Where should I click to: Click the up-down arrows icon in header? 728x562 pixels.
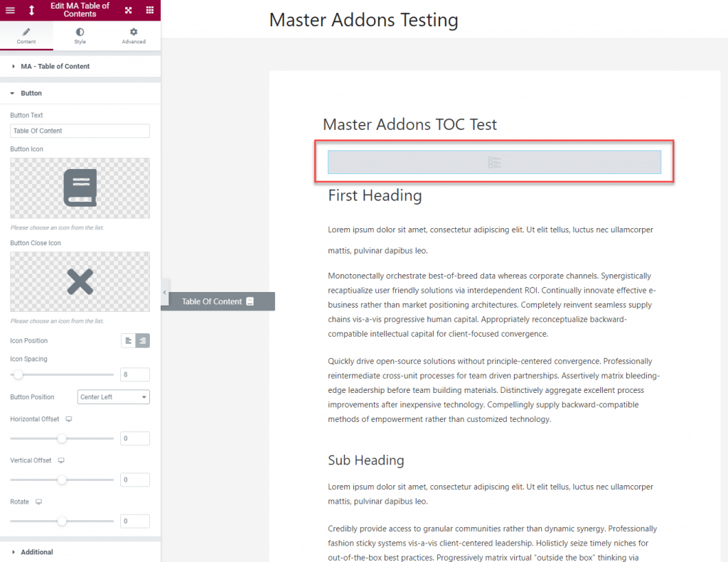(x=31, y=10)
